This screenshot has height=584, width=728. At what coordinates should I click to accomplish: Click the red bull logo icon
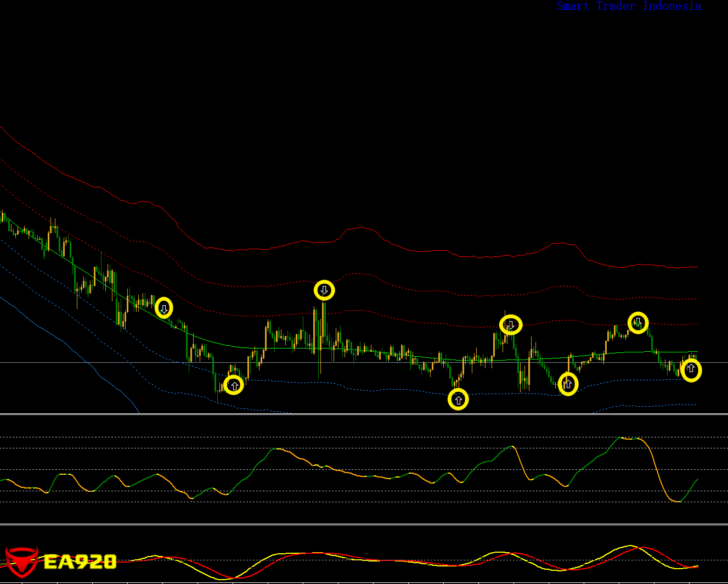click(21, 561)
